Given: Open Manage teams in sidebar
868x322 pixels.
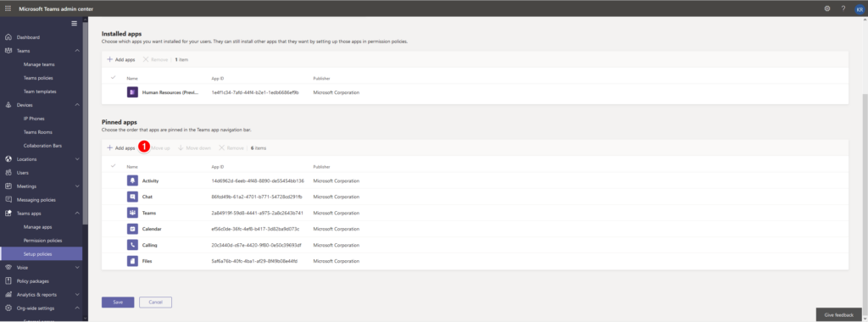Looking at the screenshot, I should tap(39, 64).
